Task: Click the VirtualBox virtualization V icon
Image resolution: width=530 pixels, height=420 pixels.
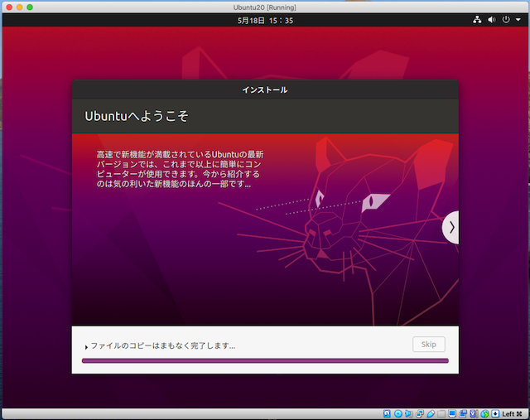Action: pyautogui.click(x=474, y=413)
